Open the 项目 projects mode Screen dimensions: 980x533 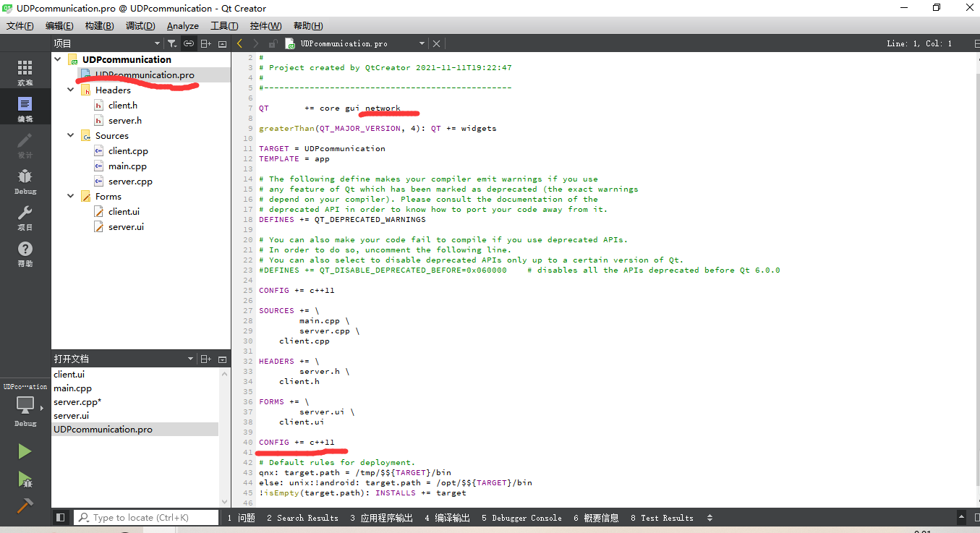pos(25,217)
